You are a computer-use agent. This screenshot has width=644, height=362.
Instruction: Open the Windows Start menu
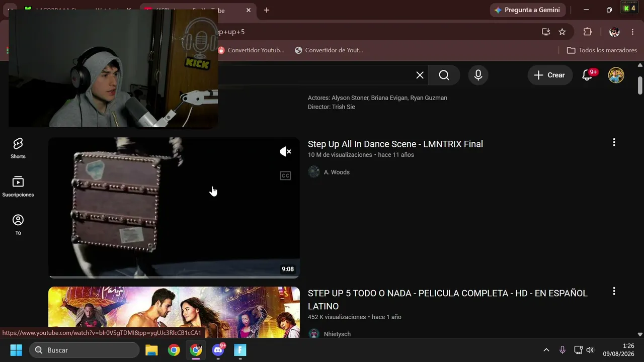click(x=16, y=350)
